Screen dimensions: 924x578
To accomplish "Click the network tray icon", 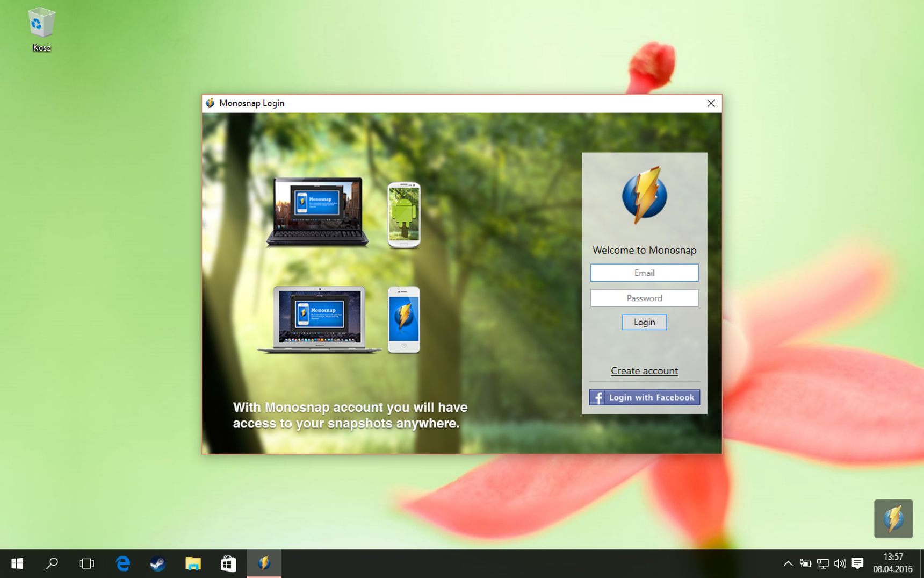I will tap(822, 563).
